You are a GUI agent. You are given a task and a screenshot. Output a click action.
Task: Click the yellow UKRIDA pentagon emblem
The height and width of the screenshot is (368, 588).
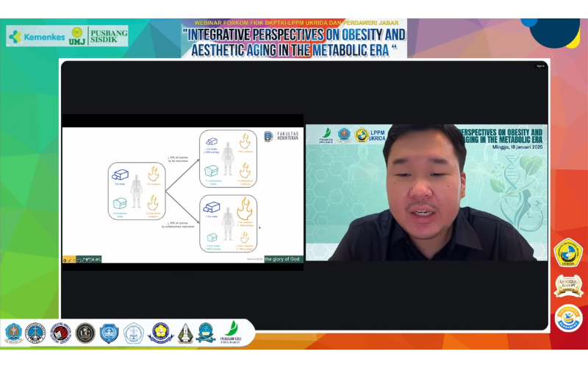(568, 253)
